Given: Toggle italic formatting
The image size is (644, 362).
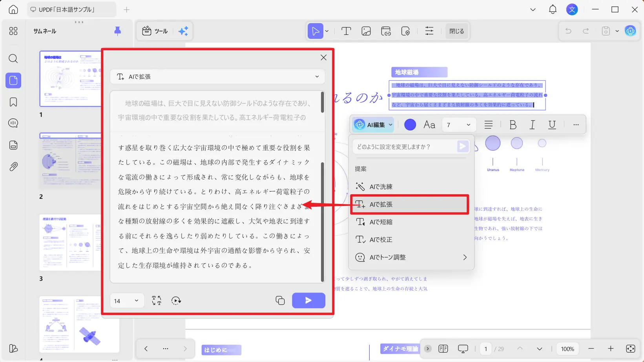Looking at the screenshot, I should pos(532,124).
